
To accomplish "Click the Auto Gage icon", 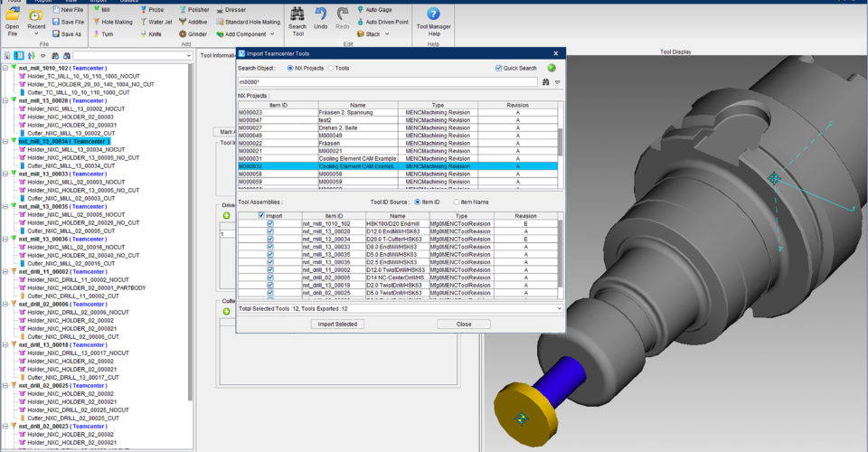I will tap(361, 10).
